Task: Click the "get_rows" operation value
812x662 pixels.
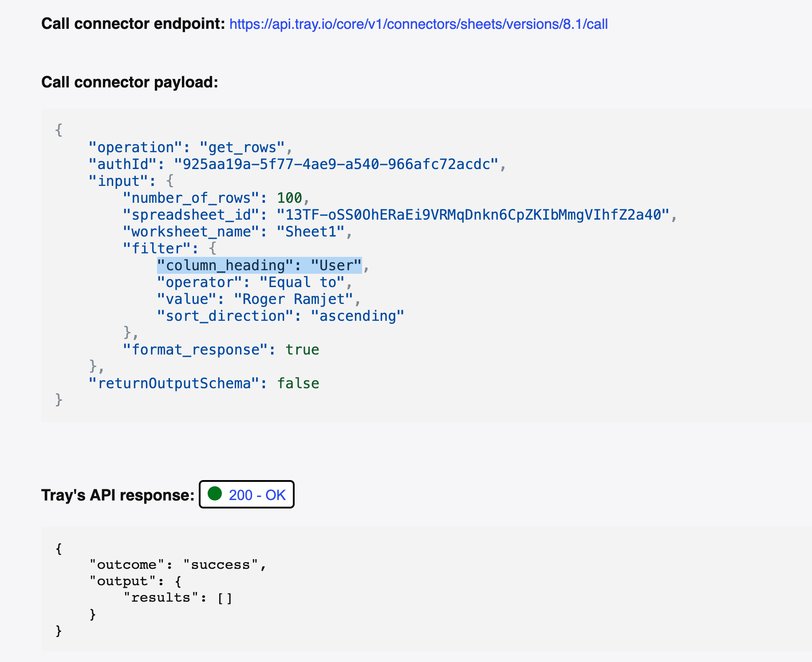Action: [x=242, y=147]
